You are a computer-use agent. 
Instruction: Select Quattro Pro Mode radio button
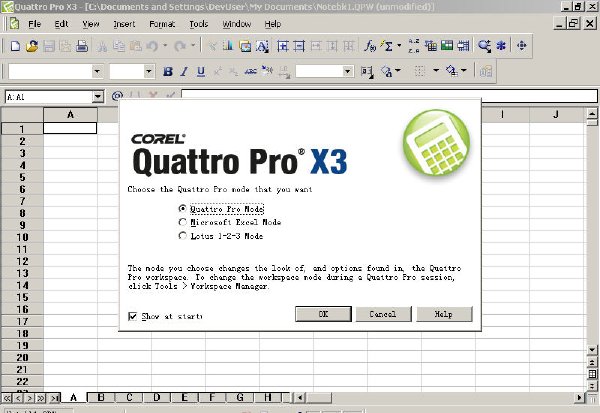[183, 209]
